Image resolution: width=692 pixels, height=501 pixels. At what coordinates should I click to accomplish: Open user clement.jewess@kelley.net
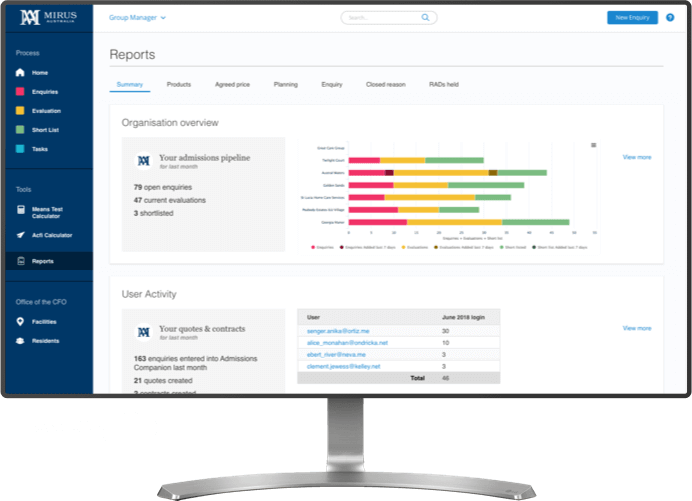pyautogui.click(x=343, y=367)
